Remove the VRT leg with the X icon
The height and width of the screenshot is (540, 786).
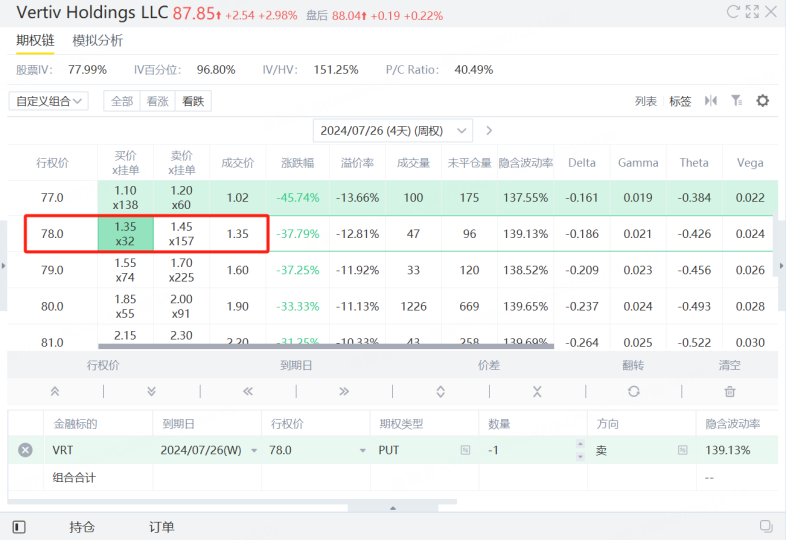tap(25, 450)
